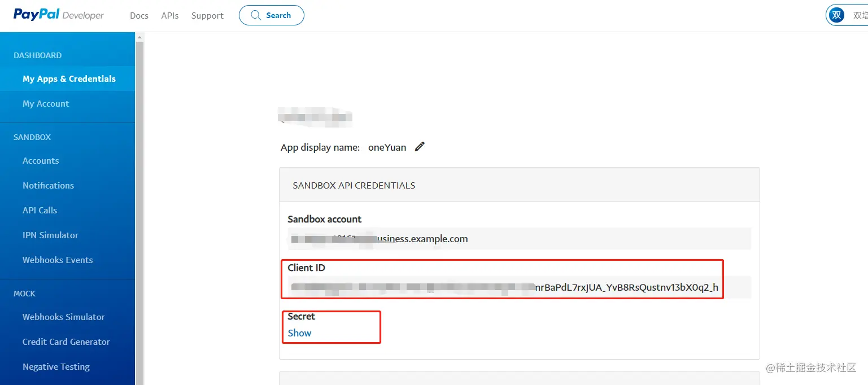Image resolution: width=868 pixels, height=385 pixels.
Task: Open the Support menu
Action: point(207,16)
